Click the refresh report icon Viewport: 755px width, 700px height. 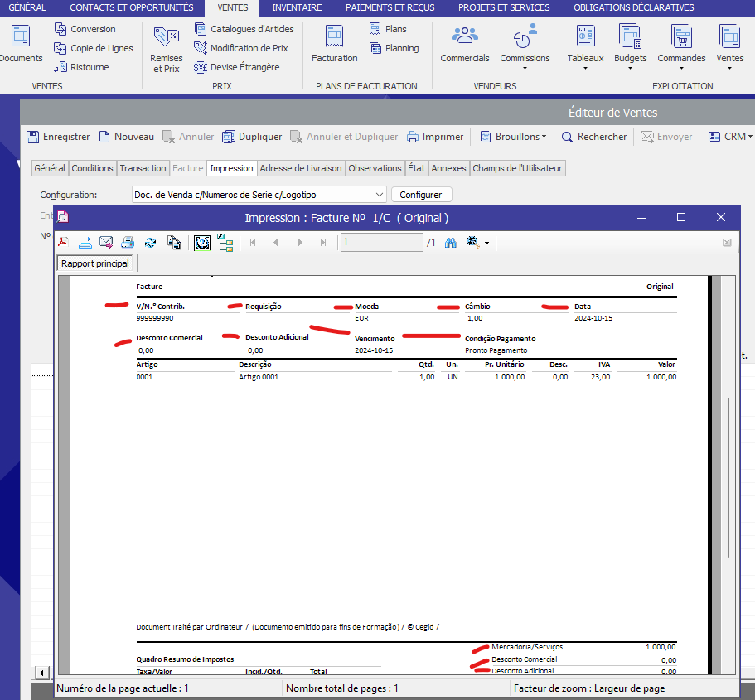pos(150,243)
